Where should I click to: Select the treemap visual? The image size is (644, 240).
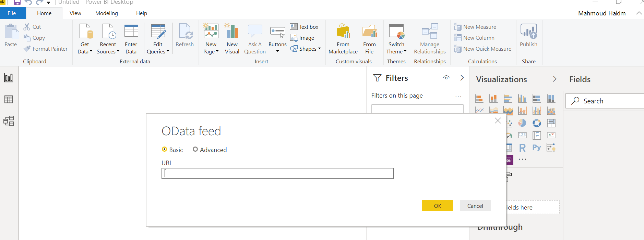pyautogui.click(x=551, y=123)
